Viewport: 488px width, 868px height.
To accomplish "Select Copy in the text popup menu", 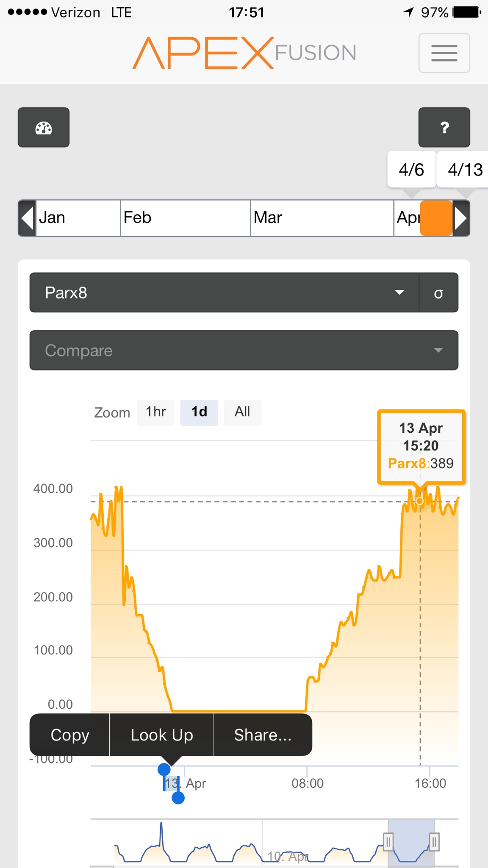I will [70, 735].
